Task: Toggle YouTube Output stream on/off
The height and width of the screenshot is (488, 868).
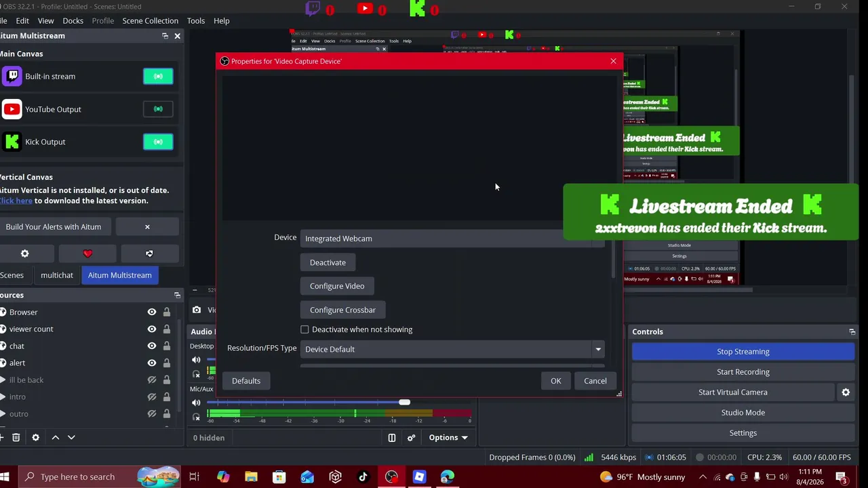Action: point(158,109)
